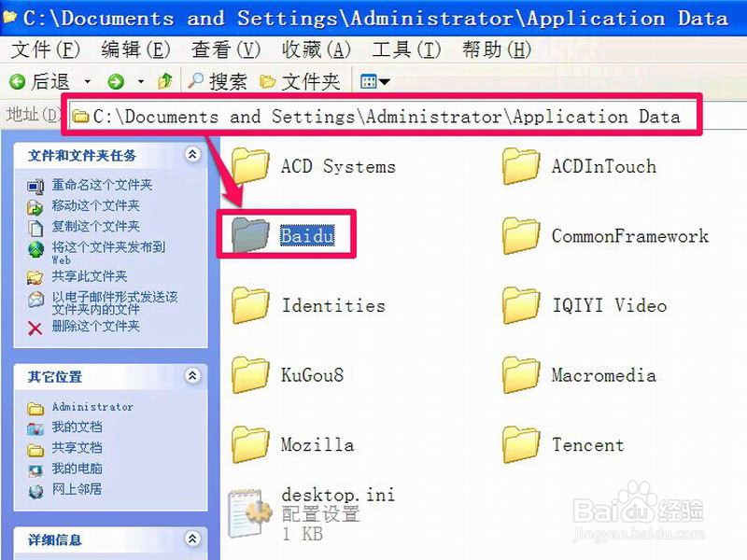Select the ACDInTouch folder icon

[x=521, y=166]
